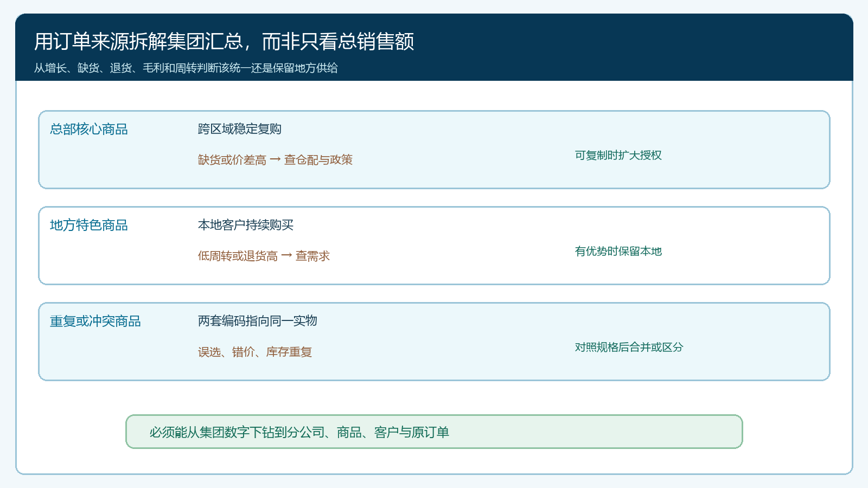Click the slide title 用订单来源拆解集团汇总
This screenshot has width=868, height=488.
coord(224,42)
